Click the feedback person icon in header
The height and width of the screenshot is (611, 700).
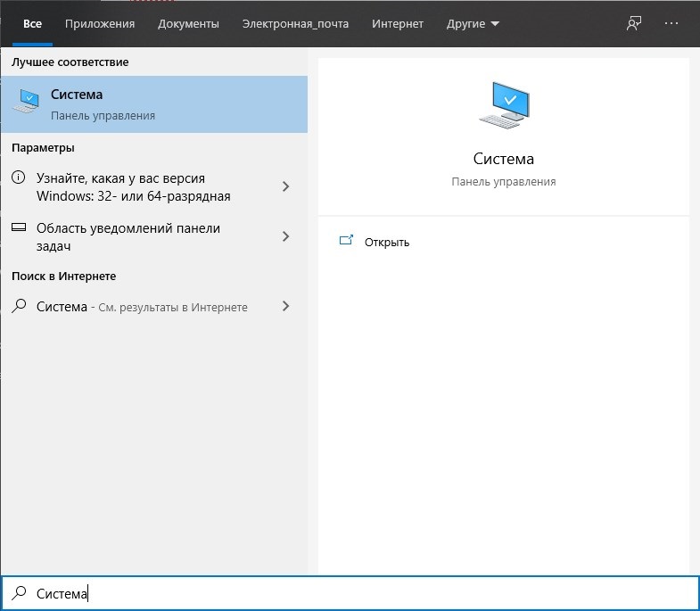633,23
